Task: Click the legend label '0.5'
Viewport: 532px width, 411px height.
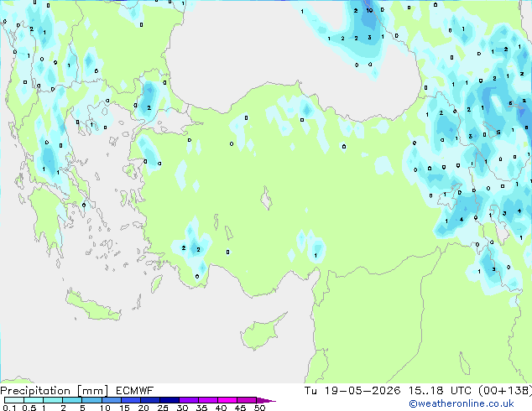Action: click(29, 408)
